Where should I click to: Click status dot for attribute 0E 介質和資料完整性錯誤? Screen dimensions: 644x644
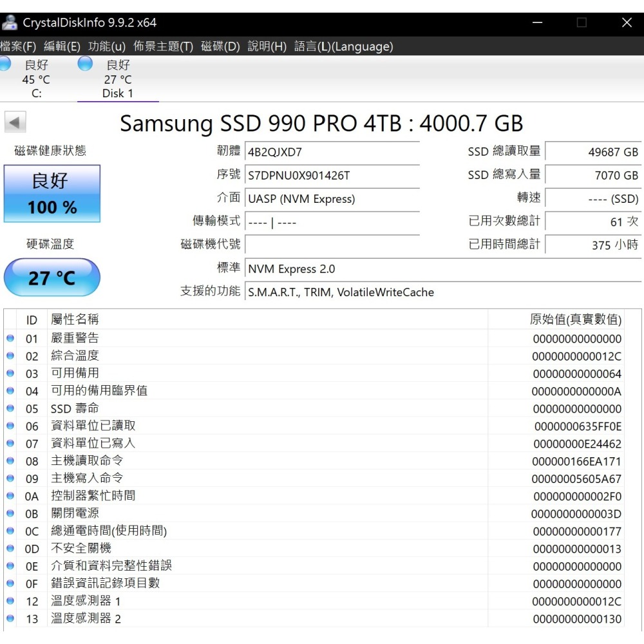coord(10,565)
